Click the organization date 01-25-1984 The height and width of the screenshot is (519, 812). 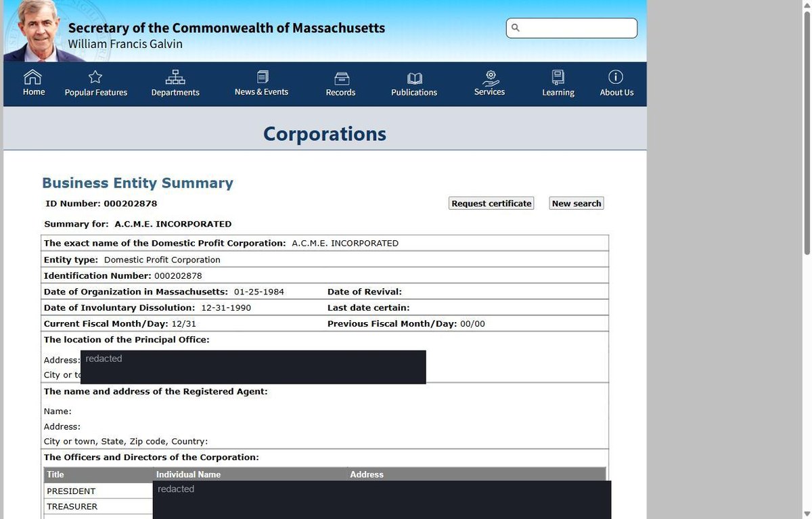pos(259,292)
